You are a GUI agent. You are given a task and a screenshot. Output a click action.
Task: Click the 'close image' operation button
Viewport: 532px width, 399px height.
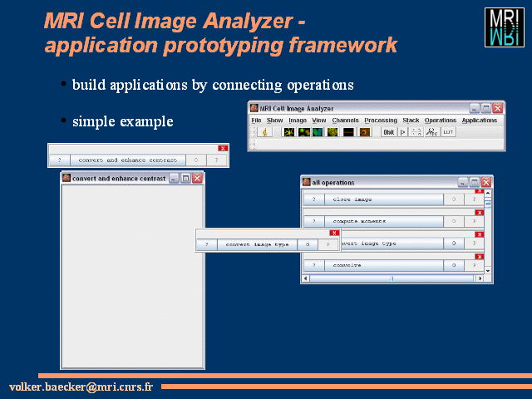(x=384, y=199)
